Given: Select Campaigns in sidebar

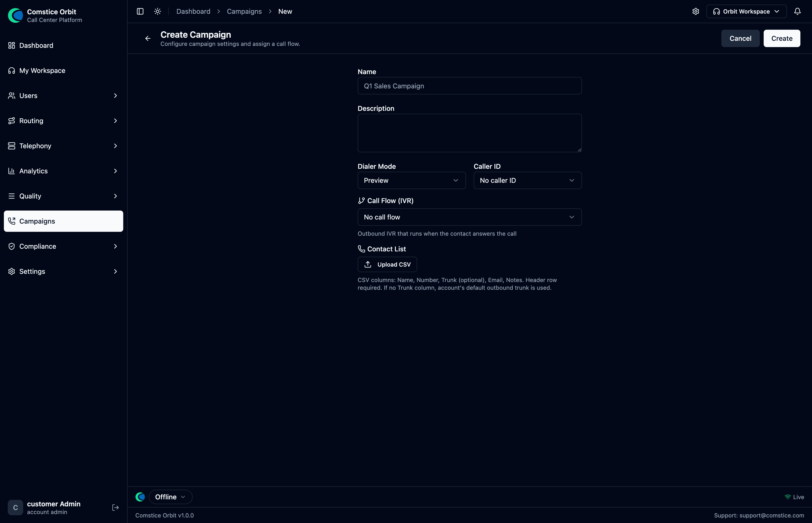Looking at the screenshot, I should pyautogui.click(x=64, y=221).
